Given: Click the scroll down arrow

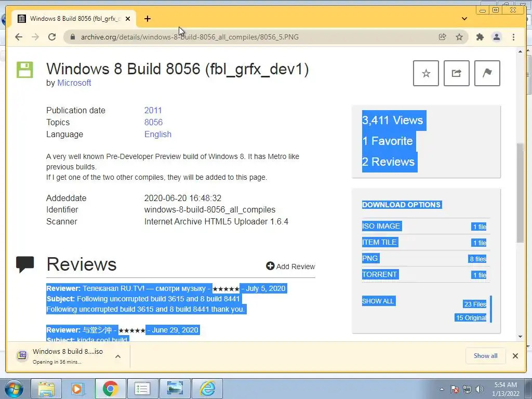Looking at the screenshot, I should tap(520, 337).
